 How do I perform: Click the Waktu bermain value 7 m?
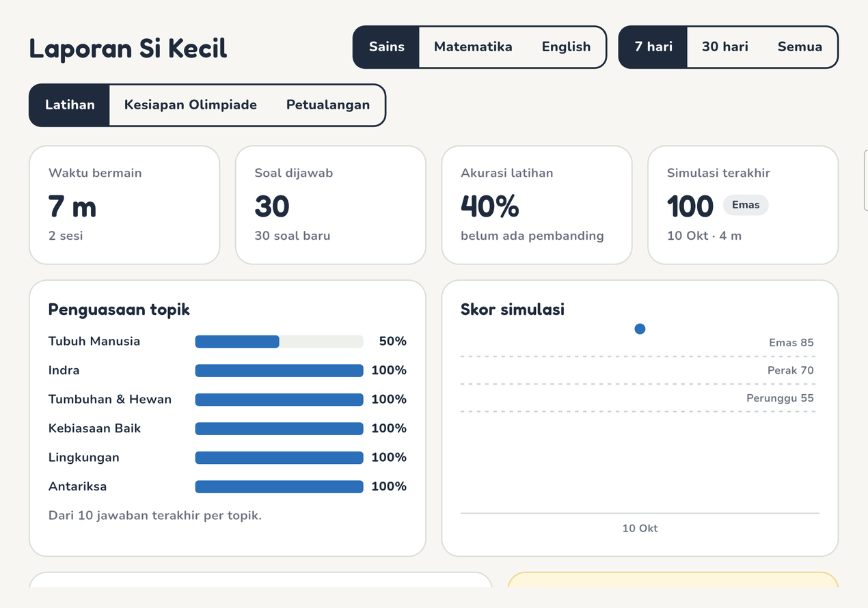pos(72,206)
